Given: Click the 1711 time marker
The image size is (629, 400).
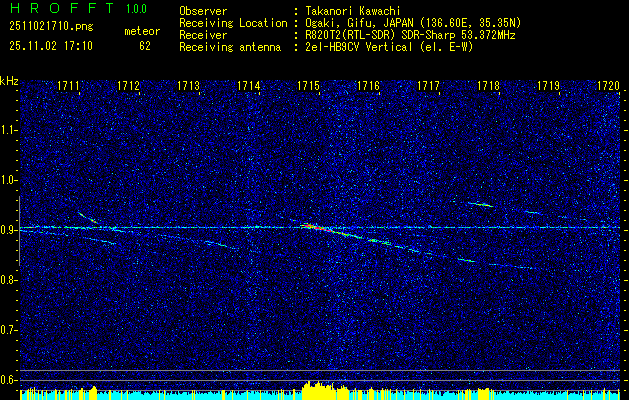Looking at the screenshot, I should 69,85.
